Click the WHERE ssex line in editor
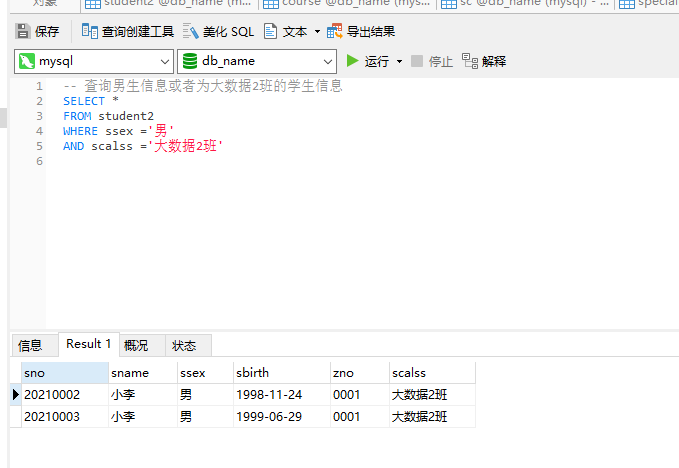Viewport: 679px width, 468px height. [x=118, y=131]
